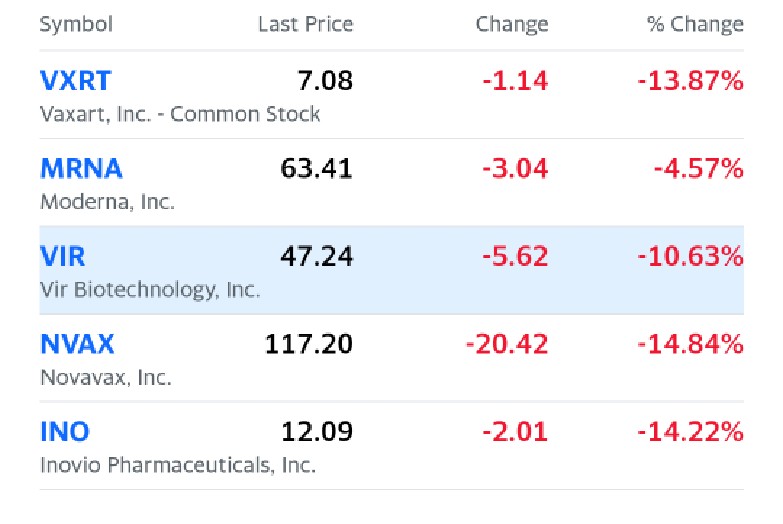Click Novavax's last price 117.20

click(309, 345)
